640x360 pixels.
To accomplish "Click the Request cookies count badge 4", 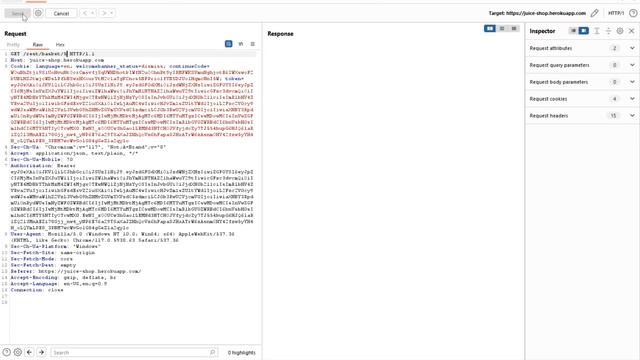I will (x=614, y=99).
